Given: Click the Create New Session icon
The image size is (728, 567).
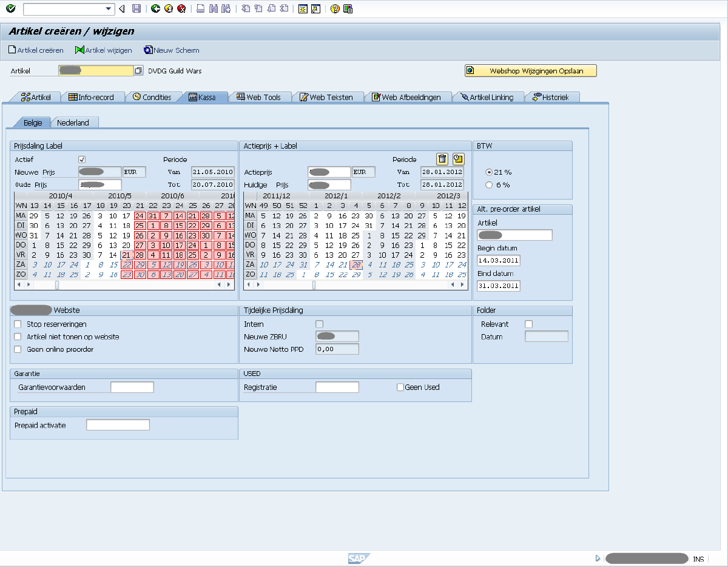Looking at the screenshot, I should [x=302, y=8].
